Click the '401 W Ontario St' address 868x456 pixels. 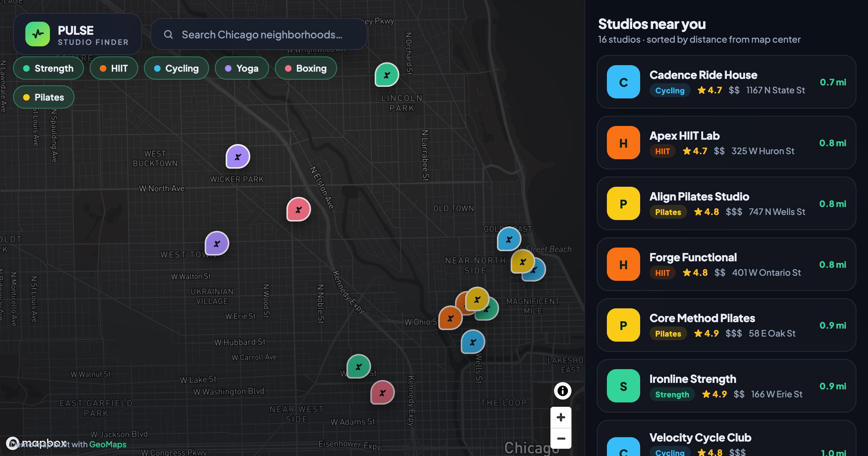pyautogui.click(x=766, y=273)
